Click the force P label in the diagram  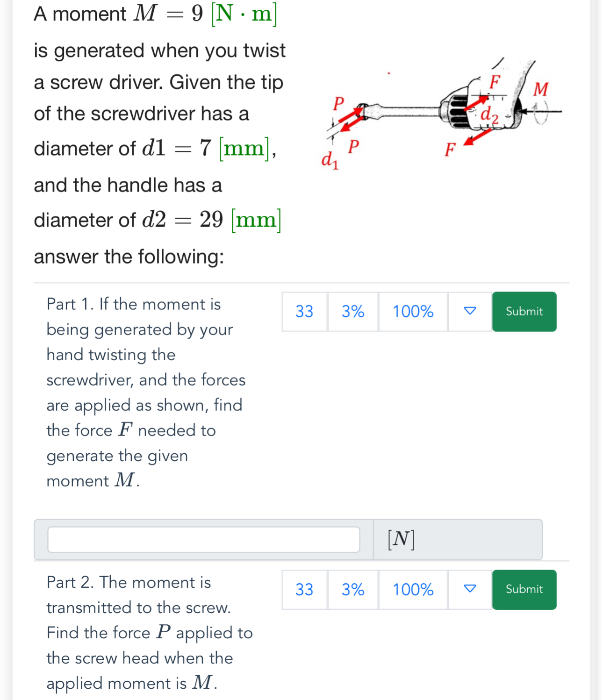click(339, 102)
